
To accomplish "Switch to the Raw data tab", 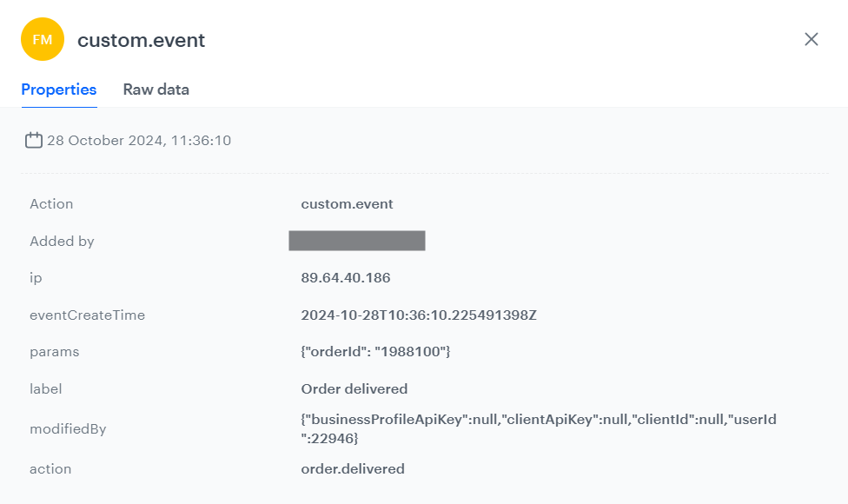I will 156,90.
